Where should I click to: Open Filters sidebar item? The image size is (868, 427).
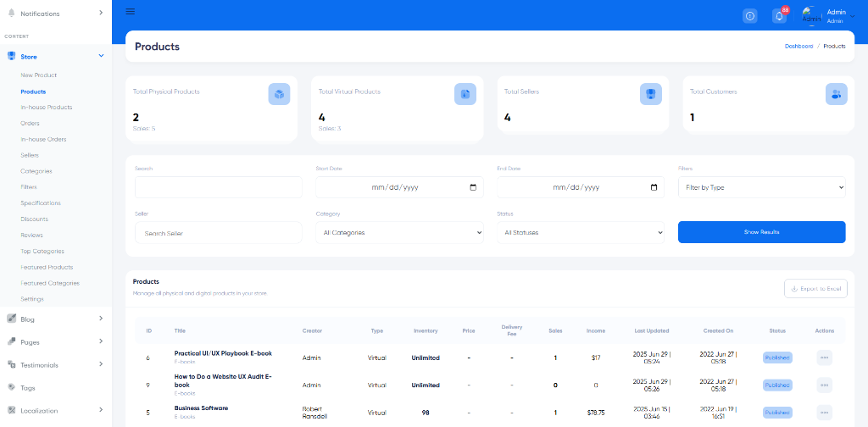pos(29,187)
